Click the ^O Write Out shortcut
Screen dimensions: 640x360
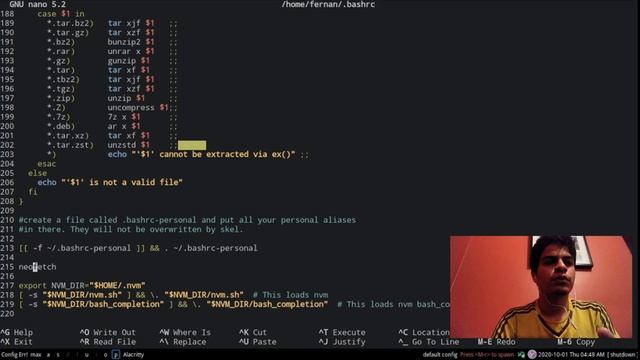[108, 332]
